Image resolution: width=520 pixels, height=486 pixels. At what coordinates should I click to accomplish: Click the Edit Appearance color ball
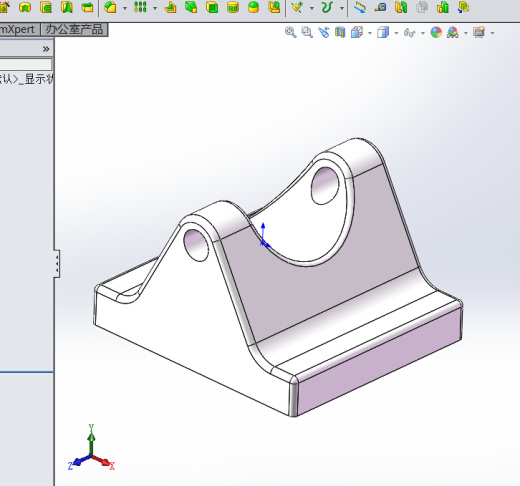click(436, 32)
